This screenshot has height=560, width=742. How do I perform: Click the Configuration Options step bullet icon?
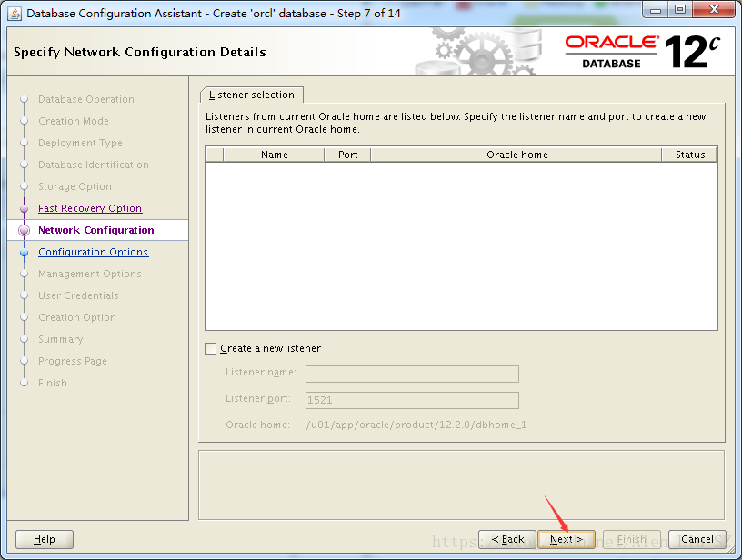tap(25, 252)
